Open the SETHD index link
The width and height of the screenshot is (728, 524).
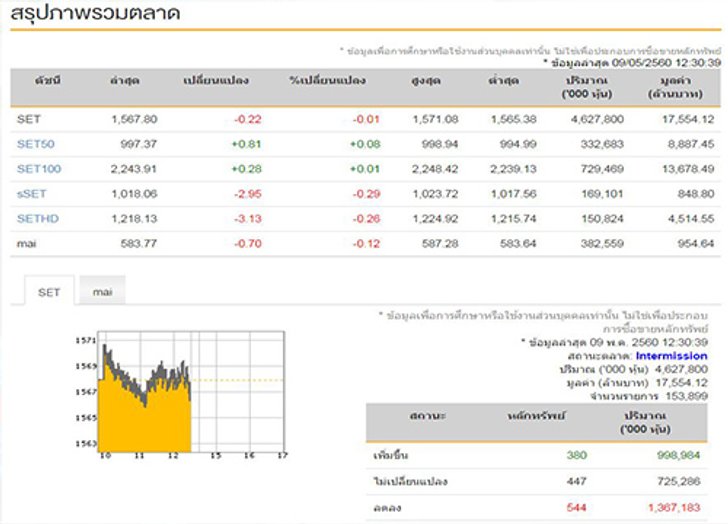click(38, 219)
